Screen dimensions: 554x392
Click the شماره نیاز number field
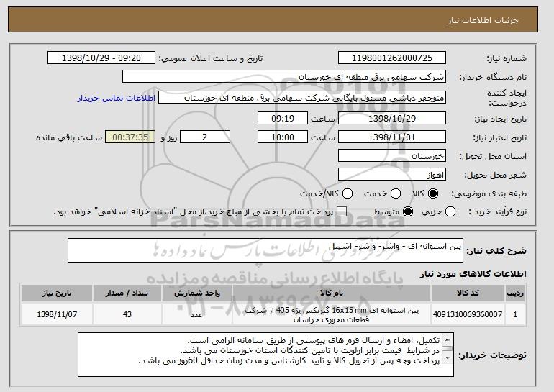click(x=391, y=57)
